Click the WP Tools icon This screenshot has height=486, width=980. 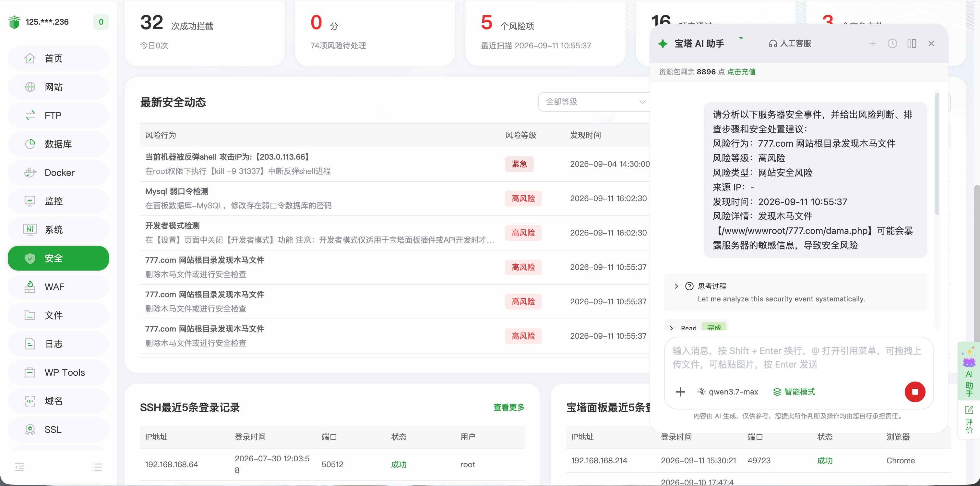30,372
